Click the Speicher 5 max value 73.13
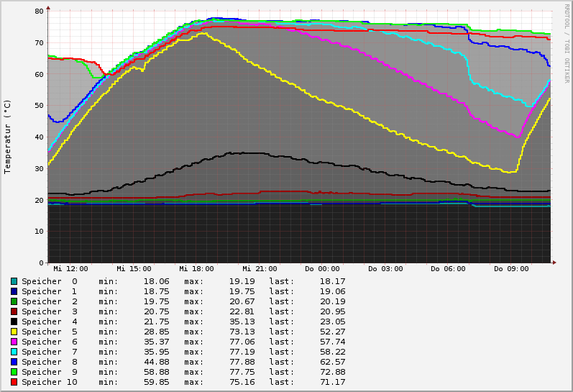The image size is (573, 392). coord(234,332)
